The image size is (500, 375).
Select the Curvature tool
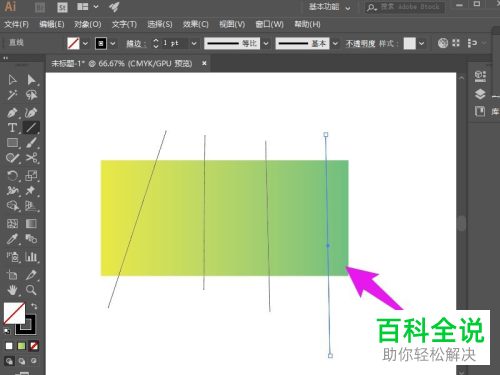tap(31, 112)
